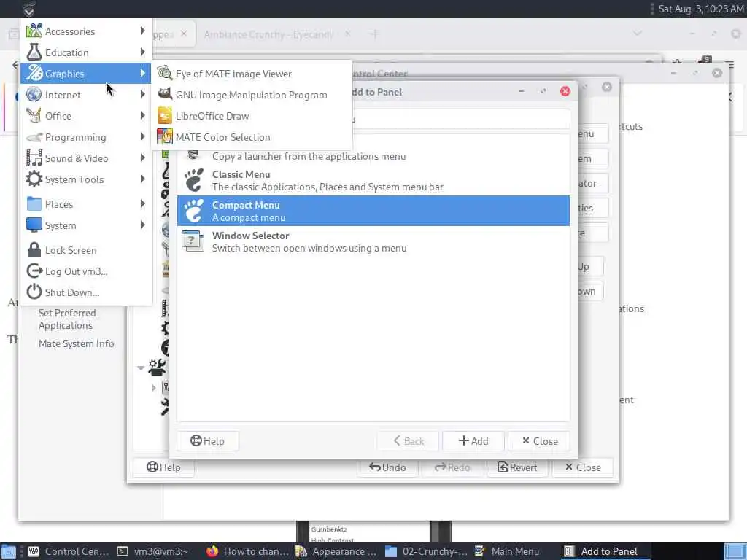Click the Lock Screen padlock icon

pos(34,250)
